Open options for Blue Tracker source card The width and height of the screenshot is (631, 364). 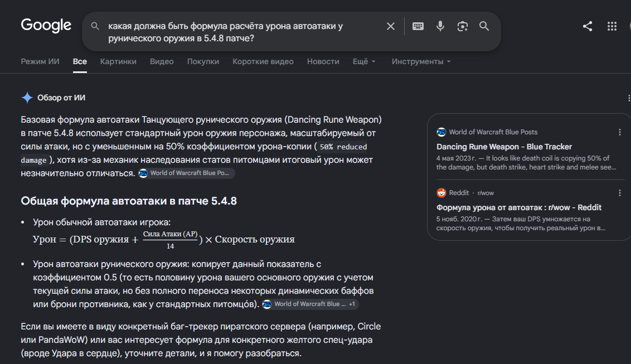tap(620, 132)
